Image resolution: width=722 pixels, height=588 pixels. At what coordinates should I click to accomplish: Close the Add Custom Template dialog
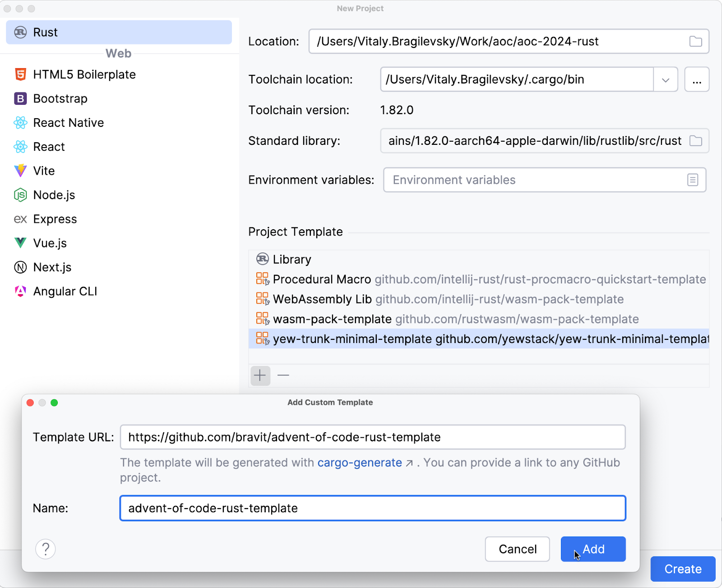30,403
